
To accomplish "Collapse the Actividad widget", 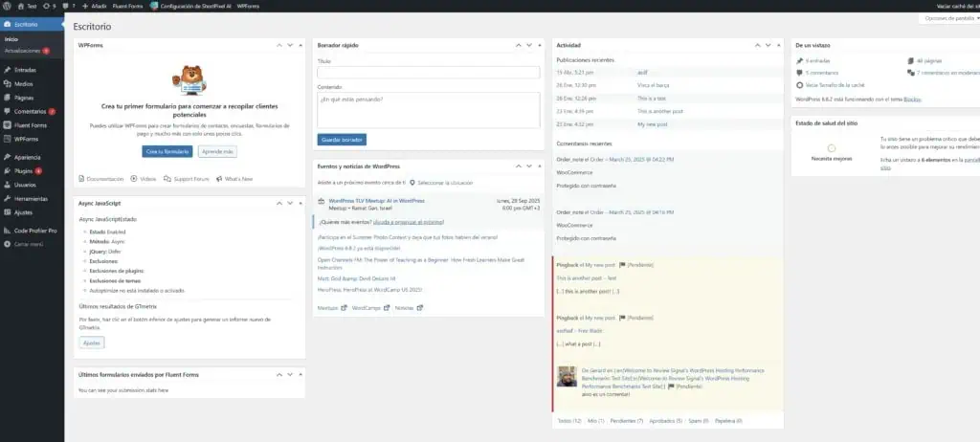I will tap(778, 45).
